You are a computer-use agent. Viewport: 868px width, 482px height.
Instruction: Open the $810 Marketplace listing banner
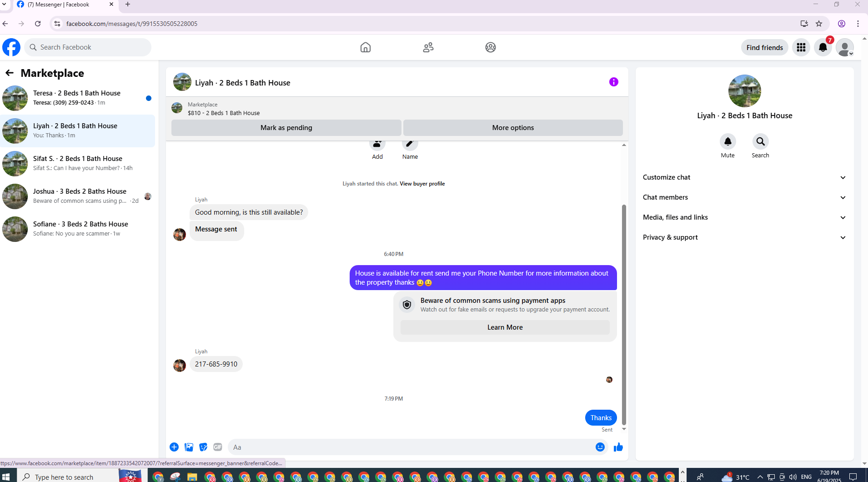[397, 109]
